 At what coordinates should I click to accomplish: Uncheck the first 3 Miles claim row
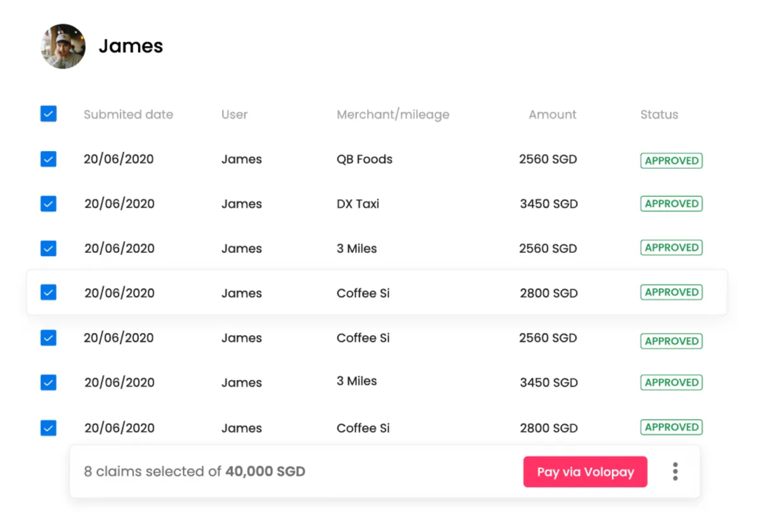click(49, 248)
